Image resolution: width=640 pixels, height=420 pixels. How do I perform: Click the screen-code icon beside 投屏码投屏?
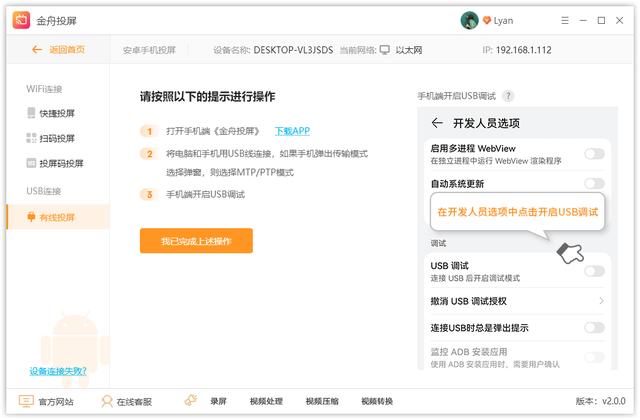[31, 163]
